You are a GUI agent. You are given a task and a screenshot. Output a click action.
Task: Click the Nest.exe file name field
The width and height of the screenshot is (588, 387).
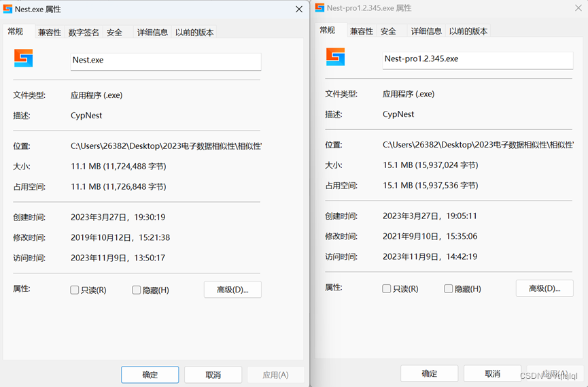(x=166, y=61)
